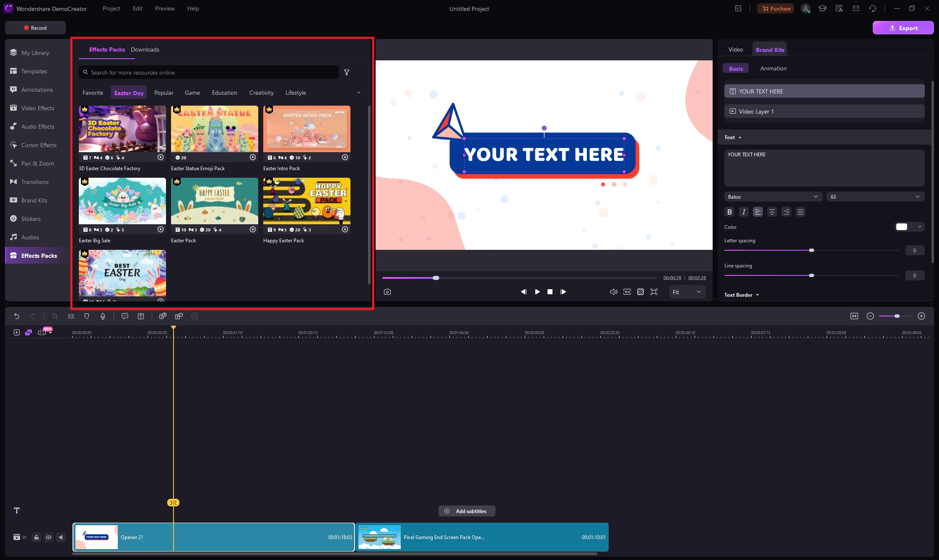The height and width of the screenshot is (560, 939).
Task: Click the marker shield icon in timeline toolbar
Action: coord(87,316)
